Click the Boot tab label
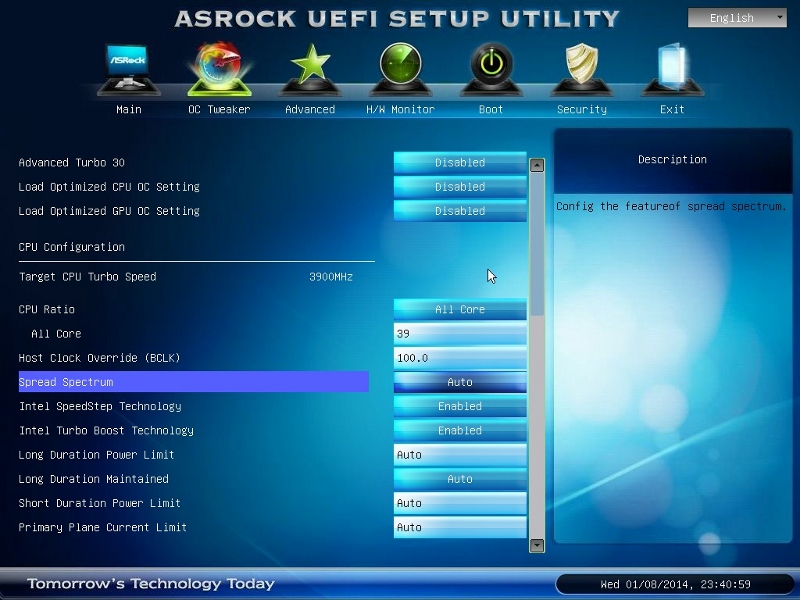800x600 pixels. tap(491, 109)
